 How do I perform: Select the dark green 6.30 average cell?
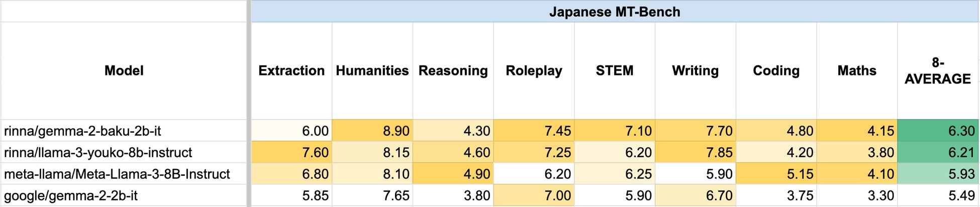[x=938, y=131]
